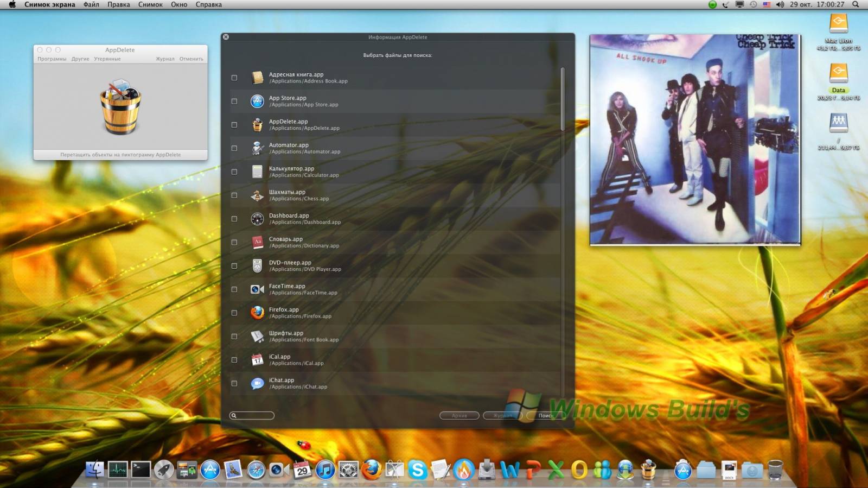Image resolution: width=868 pixels, height=488 pixels.
Task: Open Activity Monitor in the dock
Action: pos(118,469)
